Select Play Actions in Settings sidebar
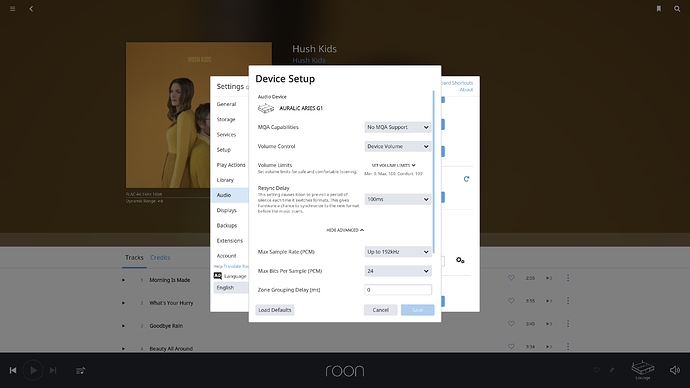This screenshot has width=690, height=388. pyautogui.click(x=231, y=165)
